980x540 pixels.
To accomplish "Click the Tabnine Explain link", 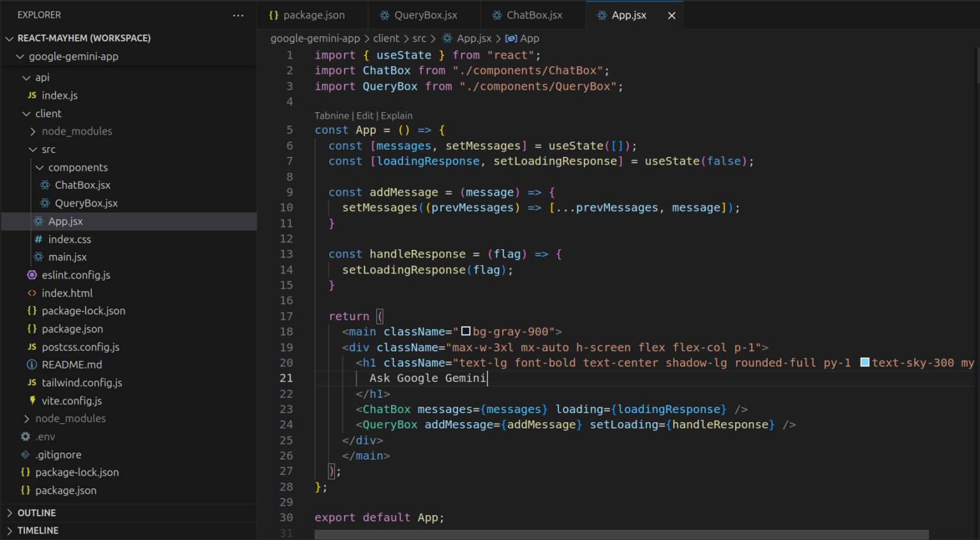I will [397, 115].
